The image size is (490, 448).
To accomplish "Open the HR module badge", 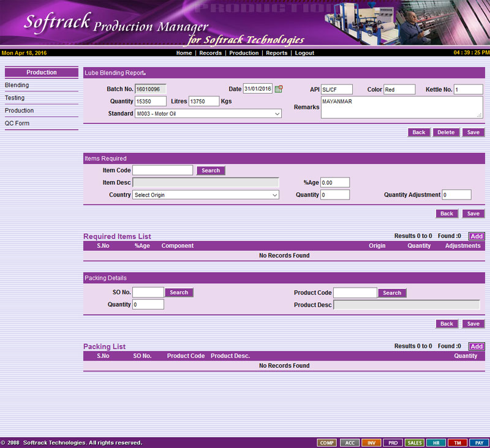I will pos(435,442).
